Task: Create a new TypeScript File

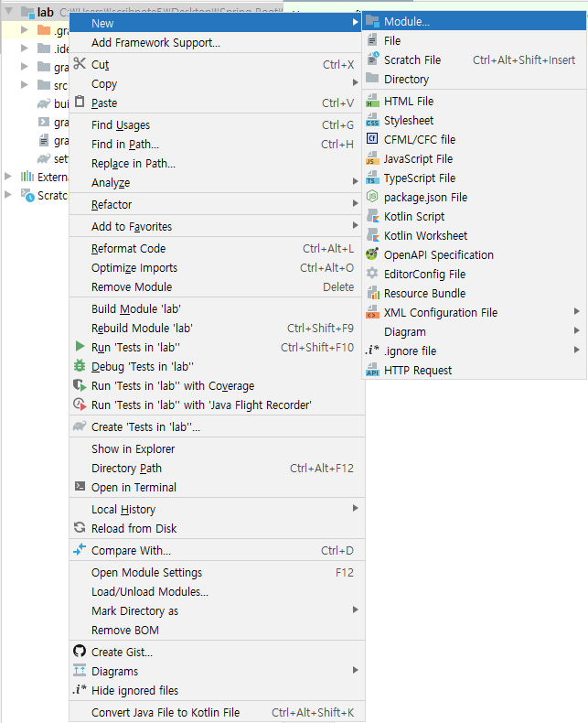Action: point(419,178)
